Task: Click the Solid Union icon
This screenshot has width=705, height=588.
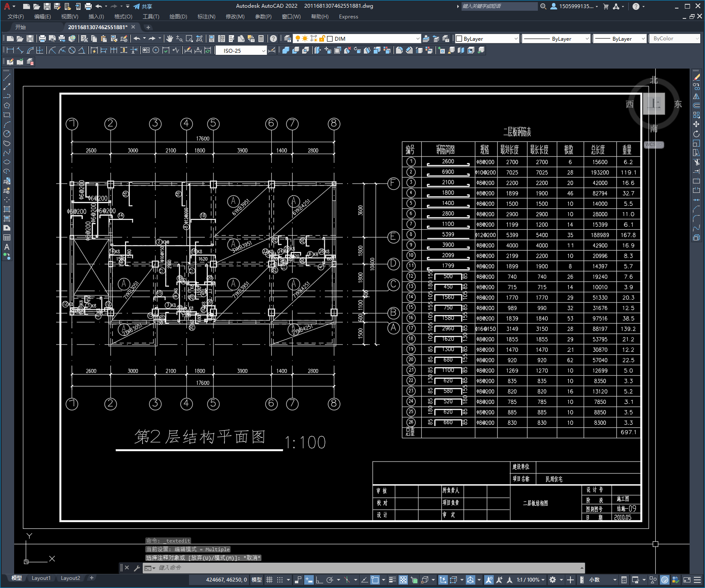Action: 286,50
